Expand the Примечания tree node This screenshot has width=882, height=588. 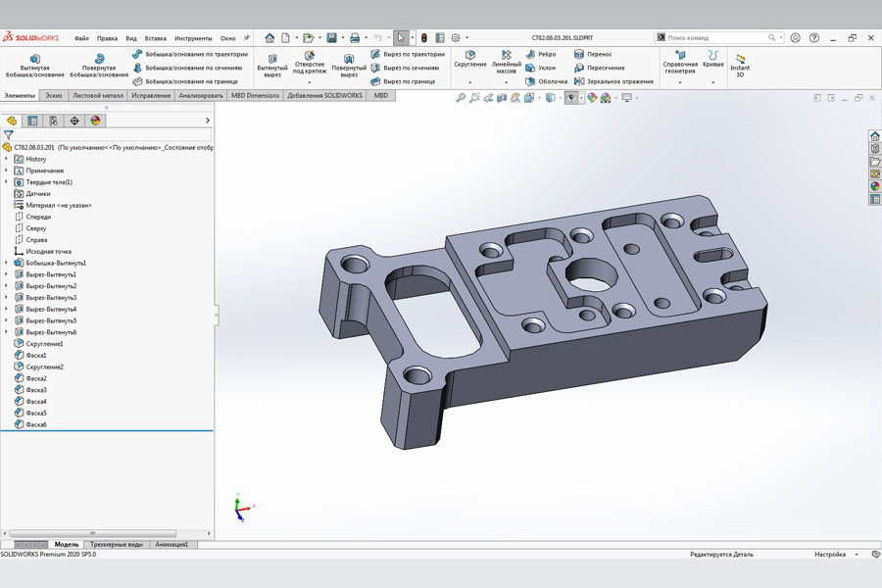tap(6, 171)
